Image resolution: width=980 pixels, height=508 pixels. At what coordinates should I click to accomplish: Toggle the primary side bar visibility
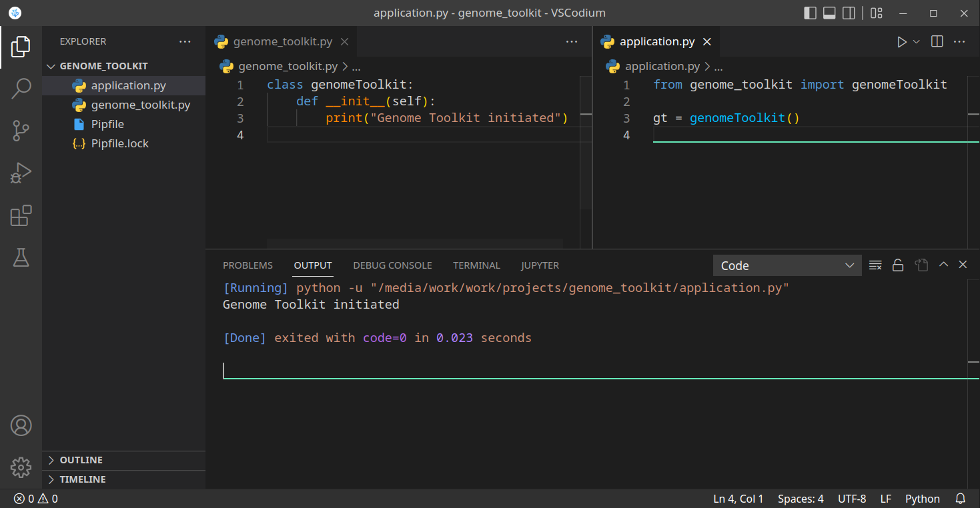click(809, 13)
